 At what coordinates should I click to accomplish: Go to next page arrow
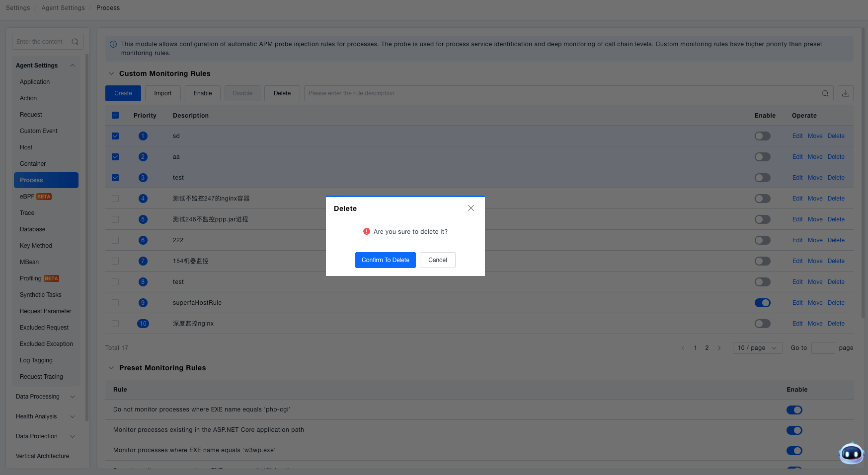[719, 348]
